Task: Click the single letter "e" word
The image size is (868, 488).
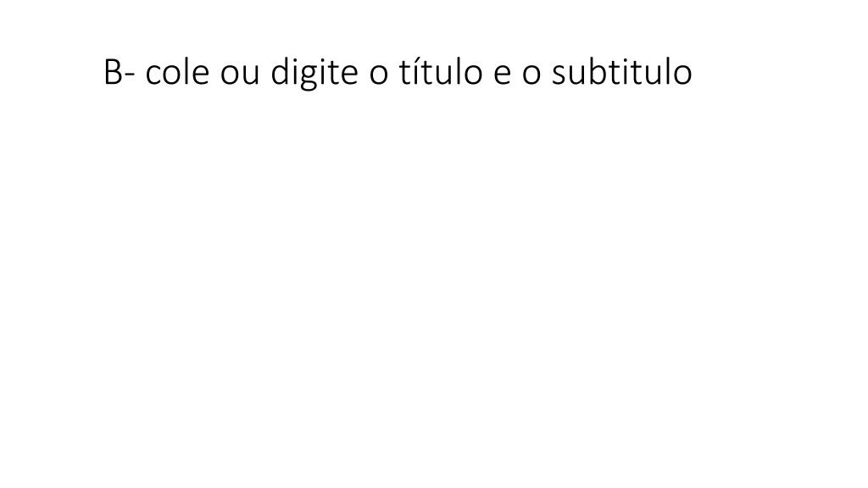Action: click(502, 76)
